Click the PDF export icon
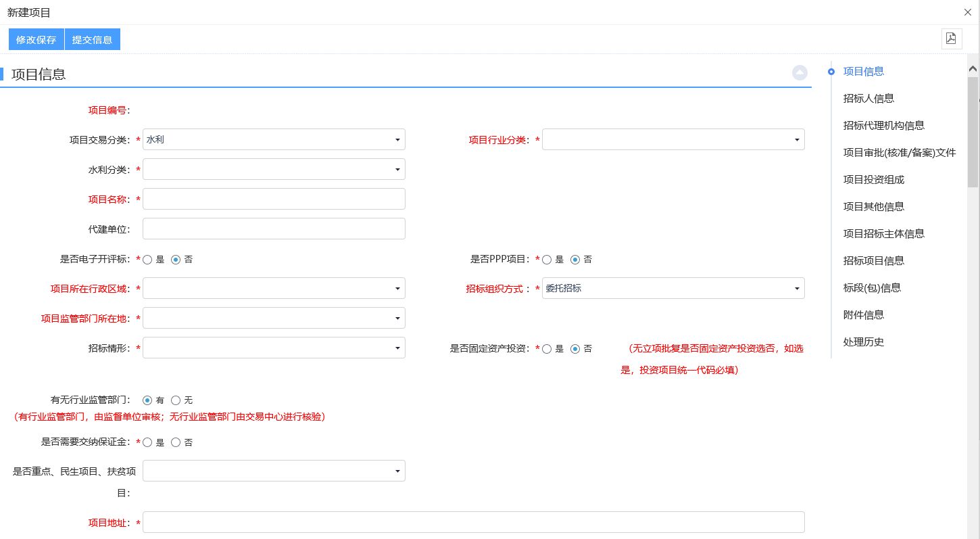The image size is (980, 539). click(x=951, y=39)
